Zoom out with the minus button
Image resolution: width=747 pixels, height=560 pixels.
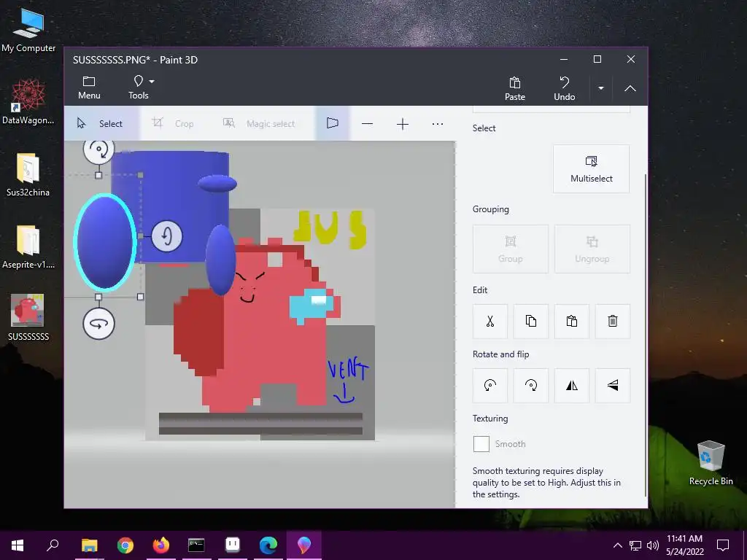point(367,124)
